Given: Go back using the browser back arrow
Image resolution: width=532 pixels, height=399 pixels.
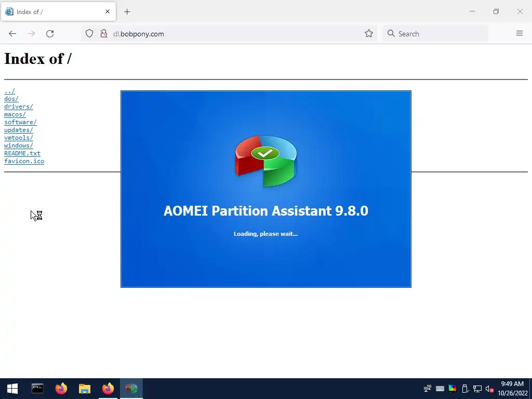Looking at the screenshot, I should [x=12, y=34].
